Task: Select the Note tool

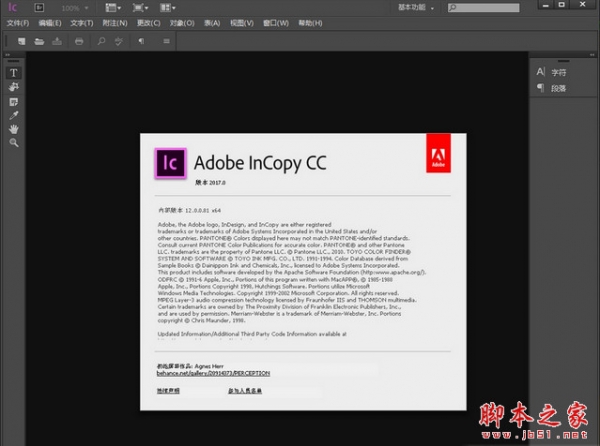Action: click(13, 102)
